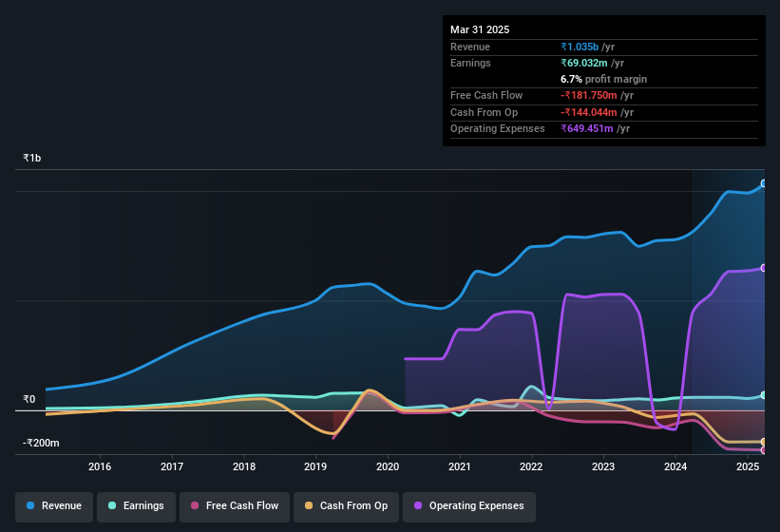
Task: Click the Revenue endpoint marker on chart
Action: click(763, 183)
